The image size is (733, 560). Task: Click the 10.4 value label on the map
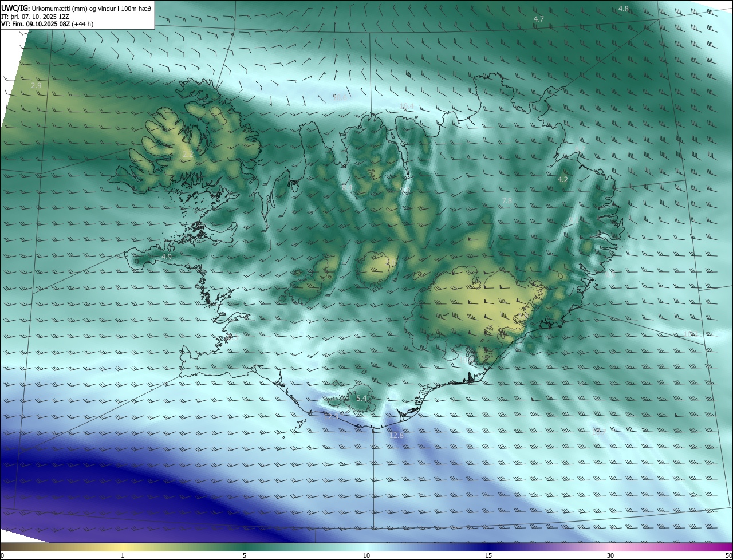407,106
